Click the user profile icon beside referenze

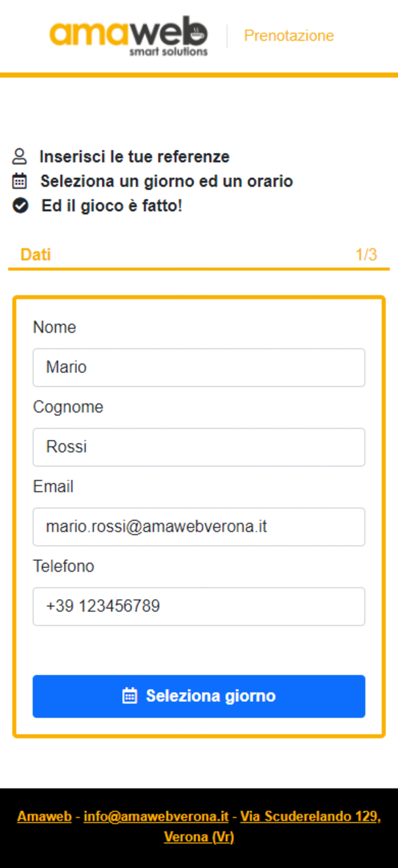pyautogui.click(x=19, y=156)
